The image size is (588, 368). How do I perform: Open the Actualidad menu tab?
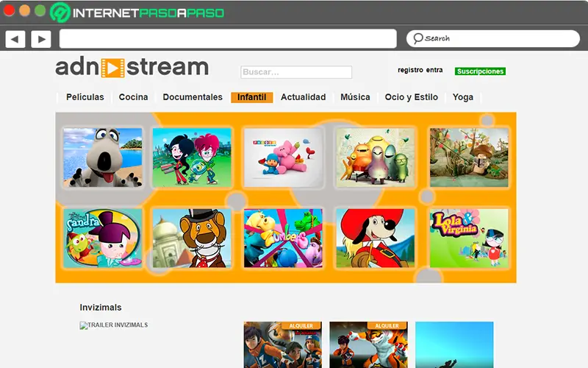click(303, 97)
